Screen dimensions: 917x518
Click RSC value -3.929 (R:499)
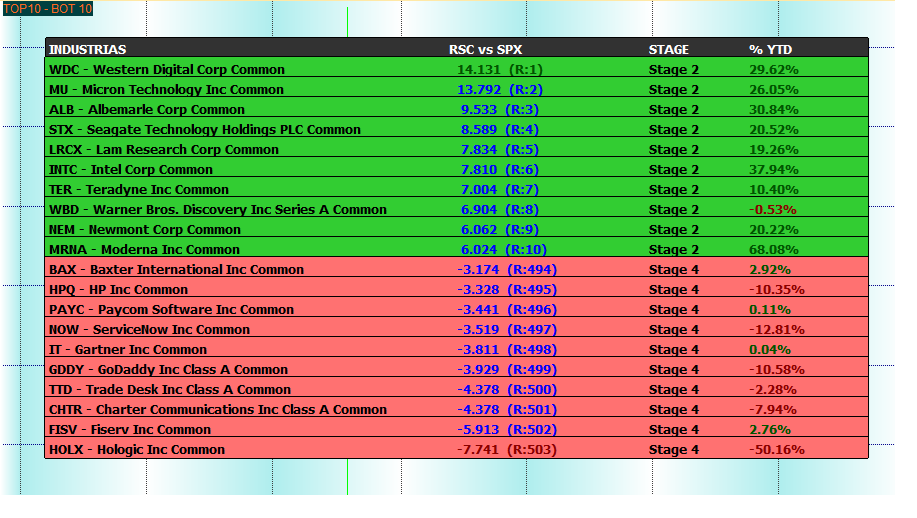coord(506,369)
